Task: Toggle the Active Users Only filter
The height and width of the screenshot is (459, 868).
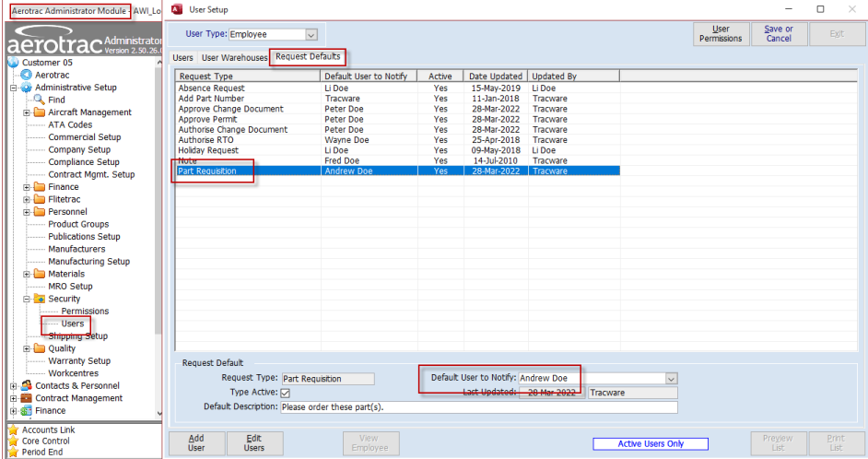Action: click(x=651, y=443)
